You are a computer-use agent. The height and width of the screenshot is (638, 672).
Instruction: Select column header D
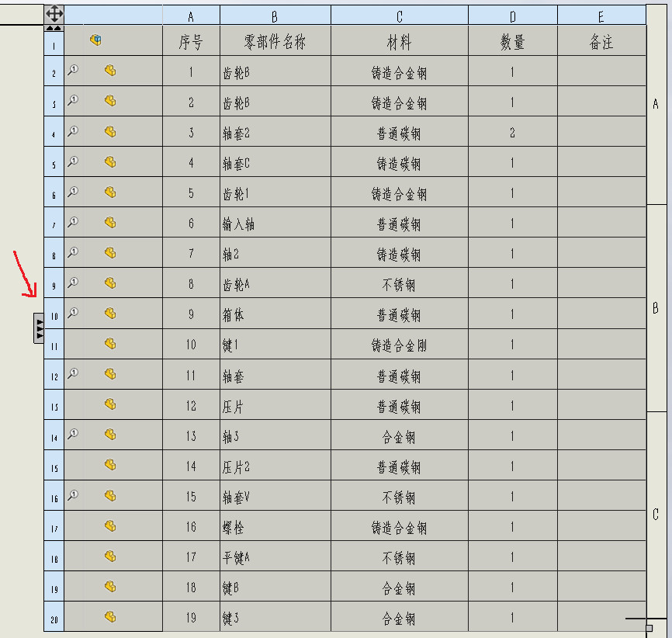coord(513,16)
